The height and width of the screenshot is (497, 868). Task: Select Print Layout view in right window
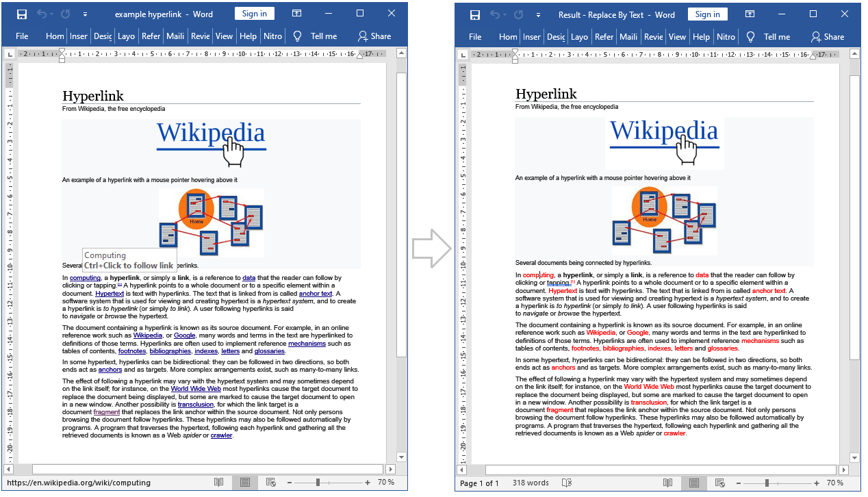(693, 483)
